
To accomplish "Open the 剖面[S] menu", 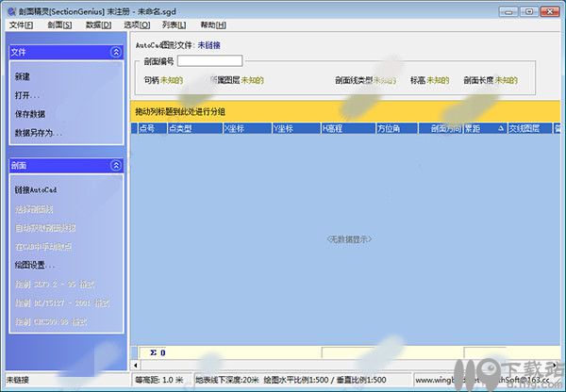I will [59, 24].
